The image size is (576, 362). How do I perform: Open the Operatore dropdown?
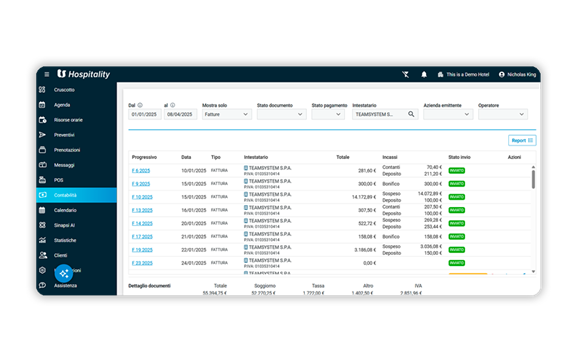click(x=503, y=114)
